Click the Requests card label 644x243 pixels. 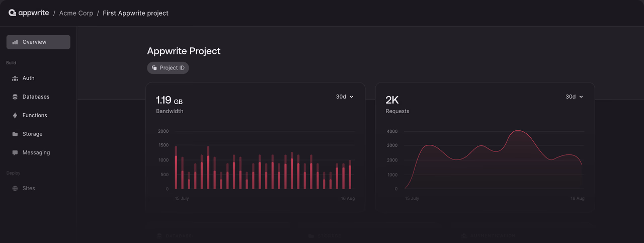pyautogui.click(x=397, y=111)
